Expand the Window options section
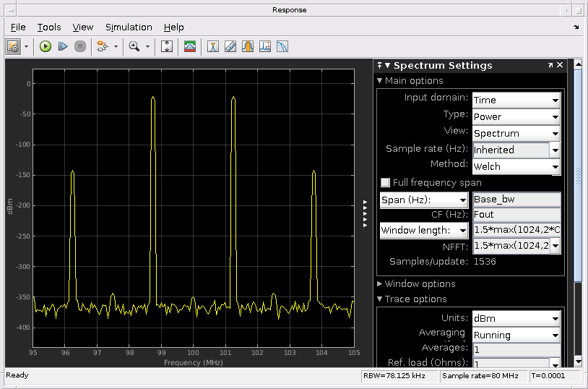The width and height of the screenshot is (588, 389). tap(381, 284)
